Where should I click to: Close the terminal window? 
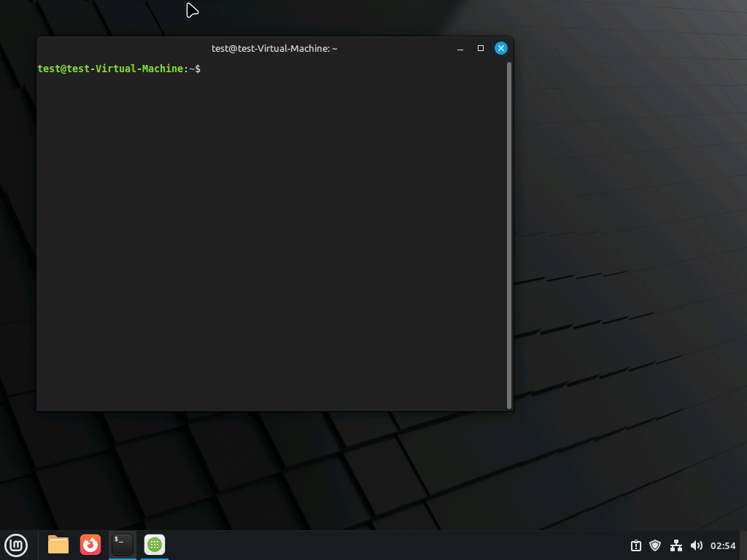tap(501, 48)
